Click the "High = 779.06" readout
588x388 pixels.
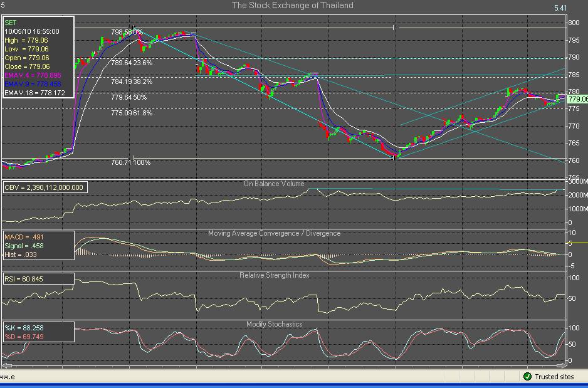click(x=26, y=40)
